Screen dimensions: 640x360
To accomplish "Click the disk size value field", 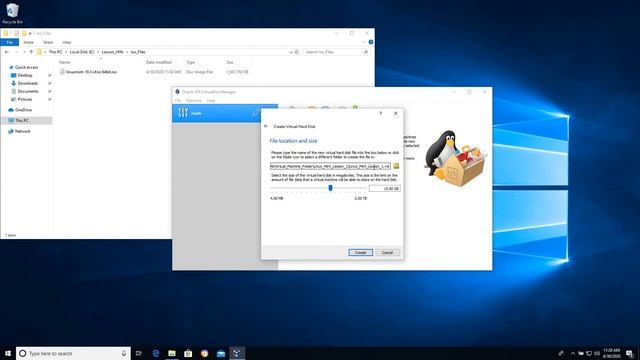I will pos(384,189).
